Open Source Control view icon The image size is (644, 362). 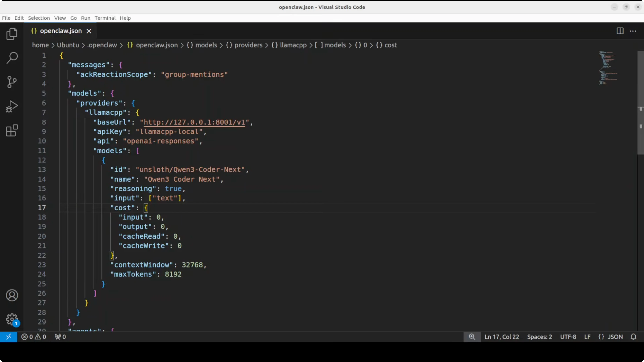(x=12, y=82)
